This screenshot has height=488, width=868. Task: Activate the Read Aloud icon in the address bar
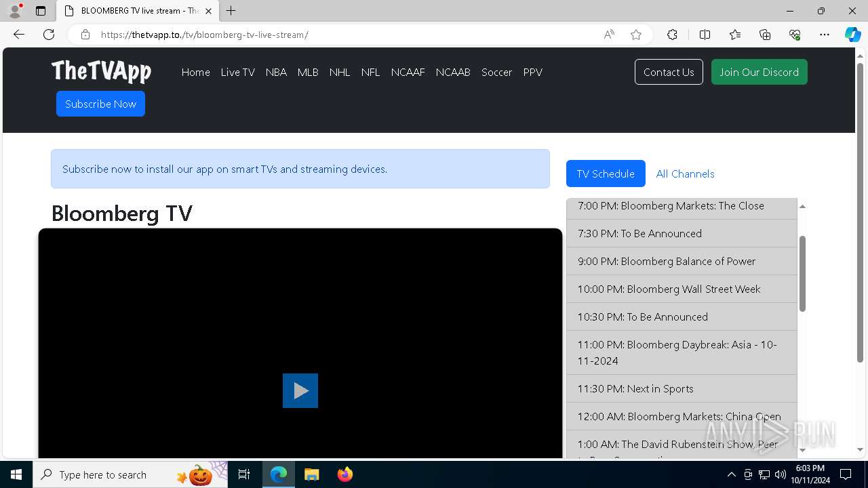609,35
